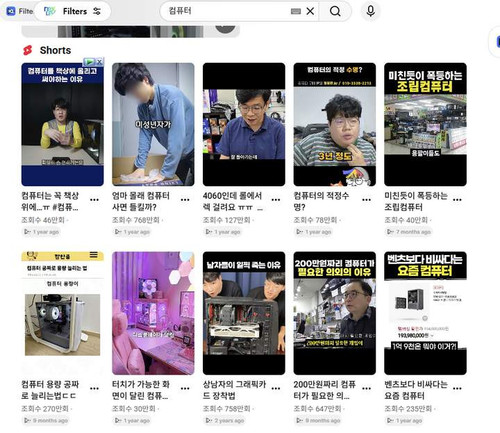Screen dimensions: 500x433
Task: Open the on-screen keyboard icon in search box
Action: click(296, 11)
